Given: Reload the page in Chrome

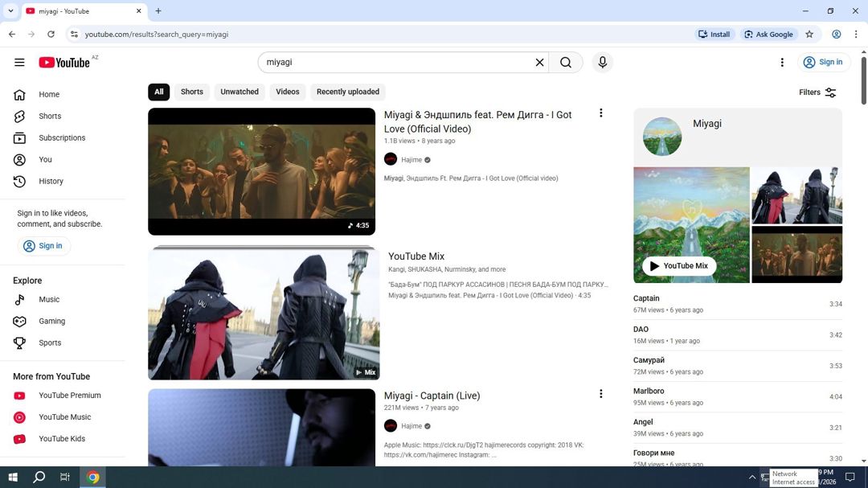Looking at the screenshot, I should pos(51,35).
